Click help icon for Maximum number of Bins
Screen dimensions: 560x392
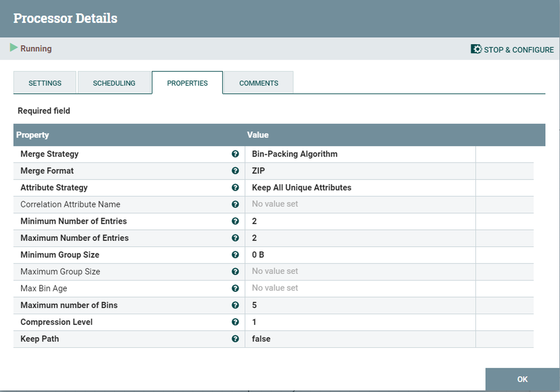(x=235, y=305)
